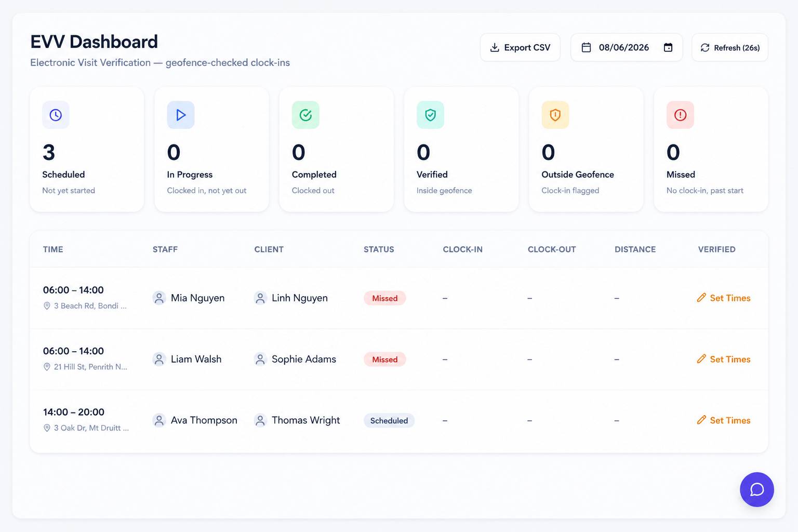Click Liam Walsh's staff avatar icon
Image resolution: width=798 pixels, height=532 pixels.
tap(159, 359)
